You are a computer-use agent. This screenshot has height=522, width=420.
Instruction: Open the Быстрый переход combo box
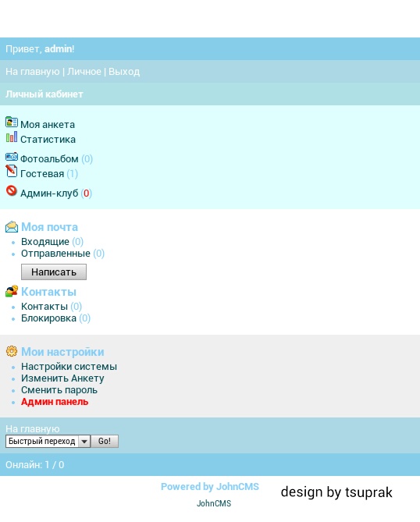[48, 442]
